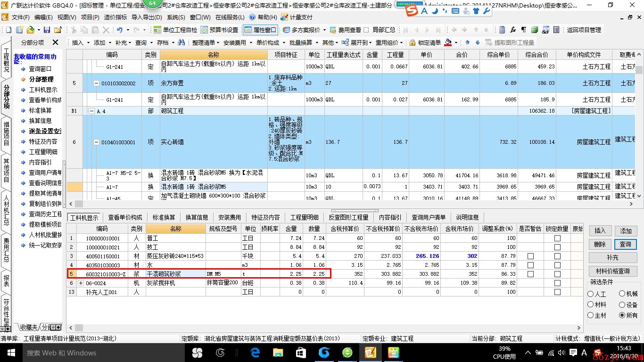
Task: Open the 造价指标 menu
Action: pos(115,17)
